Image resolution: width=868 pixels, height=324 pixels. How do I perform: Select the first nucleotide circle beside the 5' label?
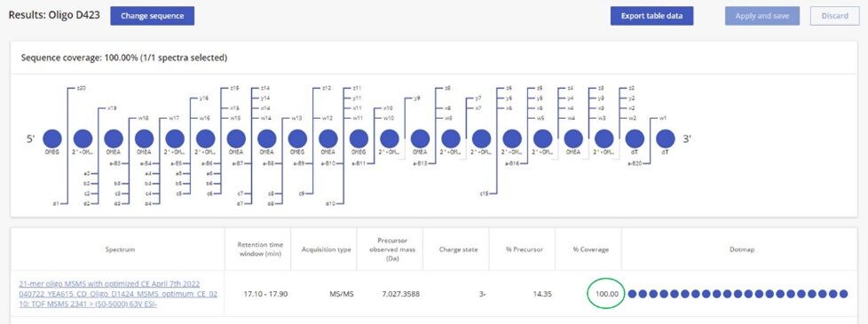click(52, 139)
